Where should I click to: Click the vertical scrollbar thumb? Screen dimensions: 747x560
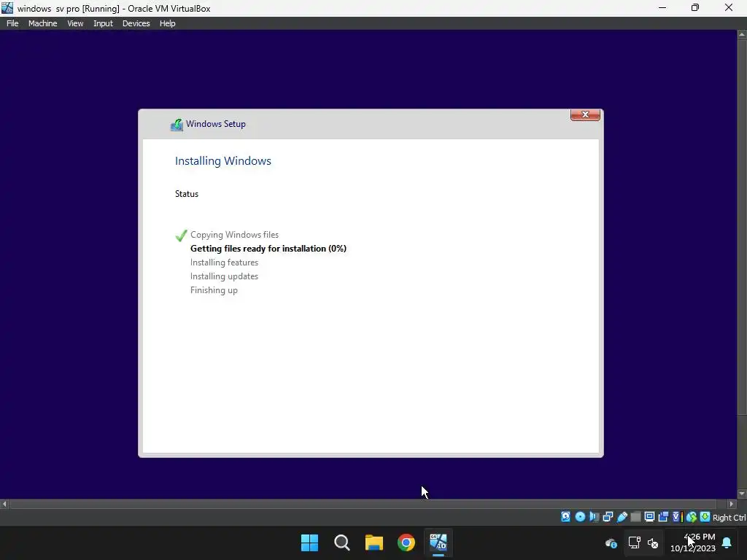click(742, 227)
